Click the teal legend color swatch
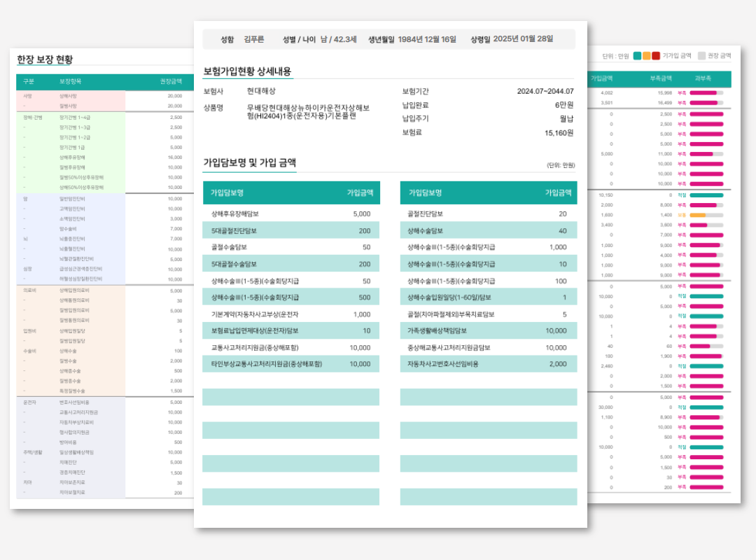Screen dimensions: 756x560 click(x=638, y=56)
